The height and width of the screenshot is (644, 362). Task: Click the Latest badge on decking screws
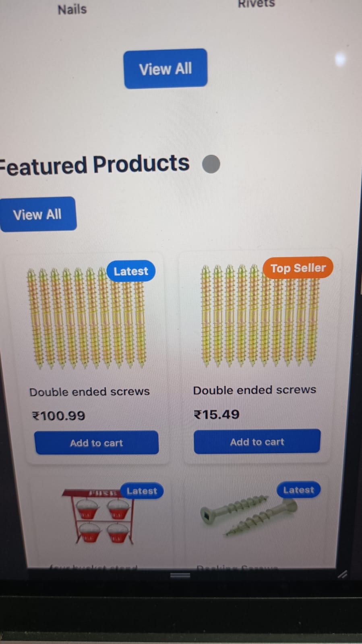[298, 490]
